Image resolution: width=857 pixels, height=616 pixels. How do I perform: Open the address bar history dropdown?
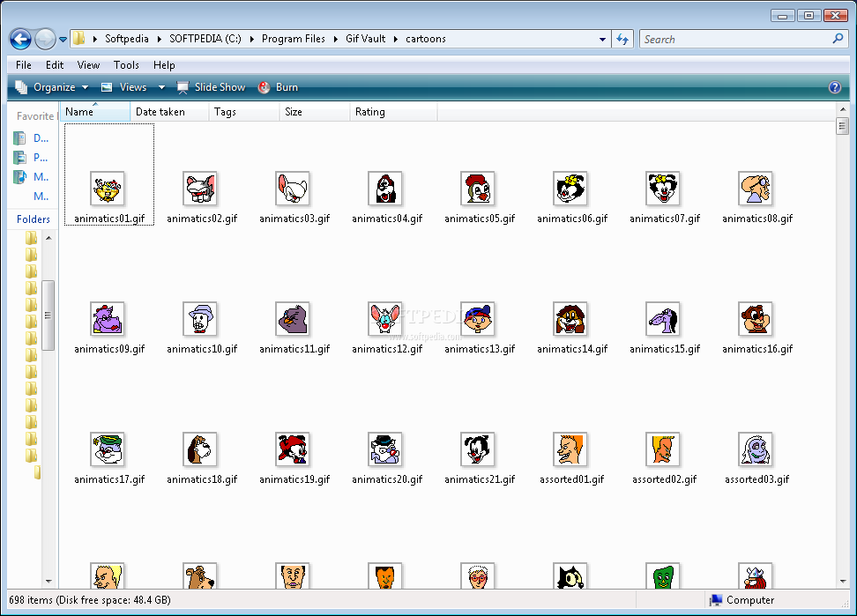pyautogui.click(x=602, y=40)
